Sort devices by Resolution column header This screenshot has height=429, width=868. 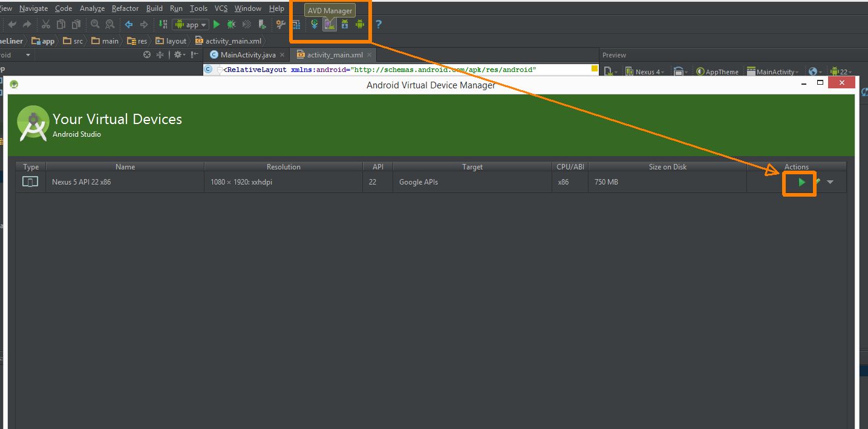(x=284, y=167)
